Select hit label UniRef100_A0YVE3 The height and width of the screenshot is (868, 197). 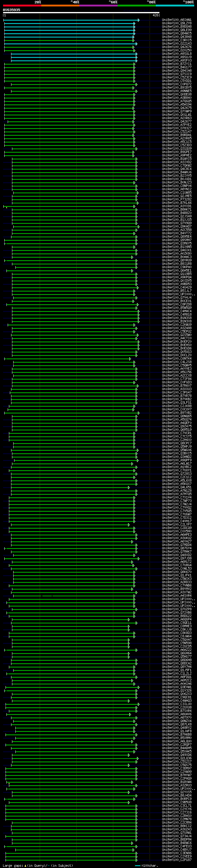pos(176,369)
